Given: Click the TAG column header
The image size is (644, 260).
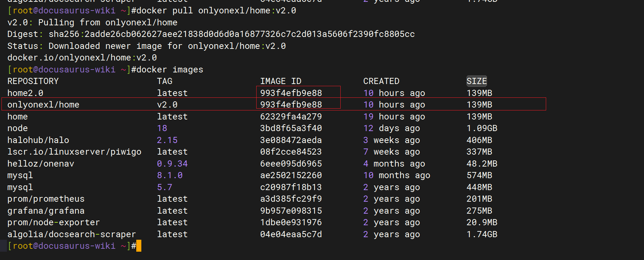Looking at the screenshot, I should (165, 81).
